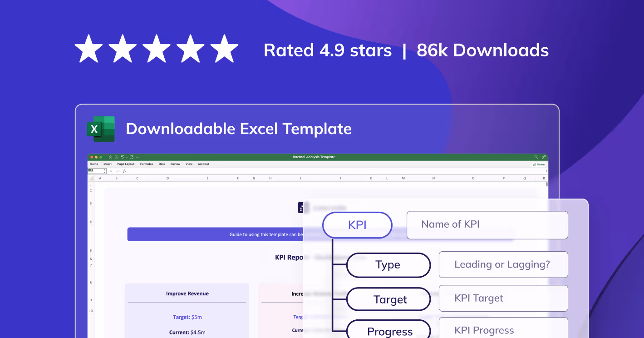Screen dimensions: 644x338
Task: Open the more options ellipsis in title bar
Action: tap(138, 157)
